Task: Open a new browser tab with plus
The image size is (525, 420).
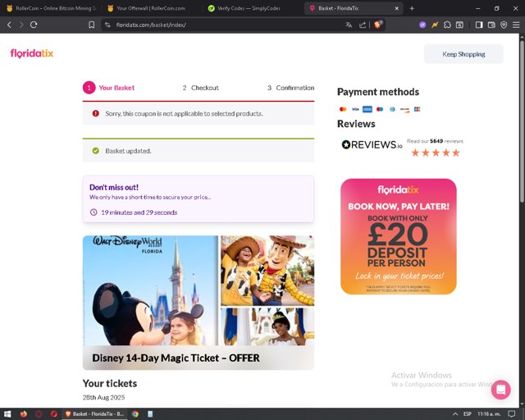Action: (412, 8)
